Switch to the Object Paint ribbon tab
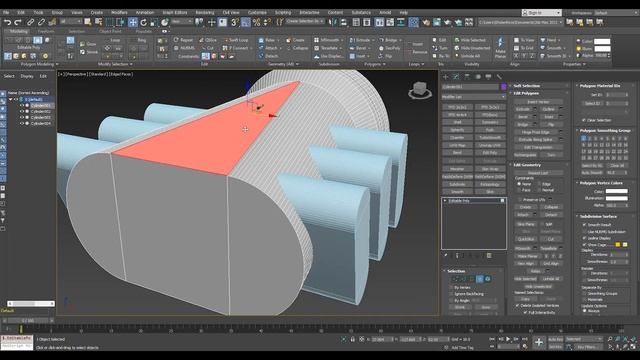640x360 pixels. pos(110,31)
